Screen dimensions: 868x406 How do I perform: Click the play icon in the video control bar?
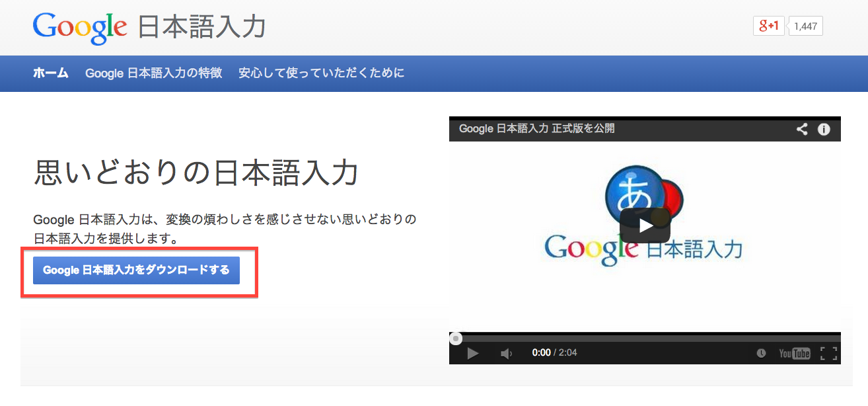472,353
